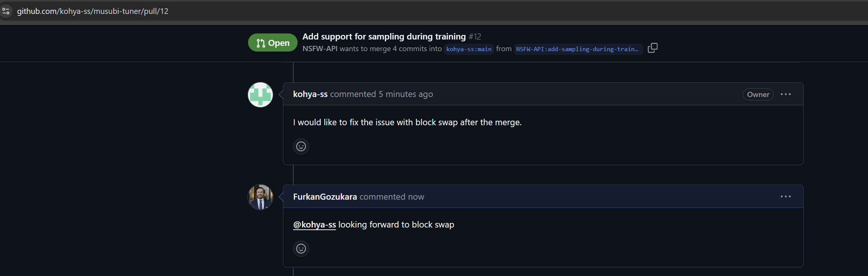Click the "5 minutes ago" timestamp

pos(405,94)
